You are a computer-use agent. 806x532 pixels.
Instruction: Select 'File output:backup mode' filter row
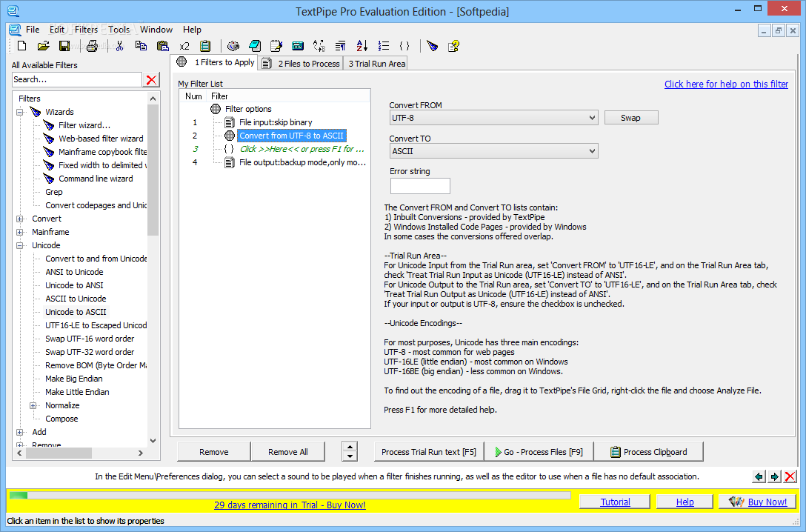coord(302,162)
